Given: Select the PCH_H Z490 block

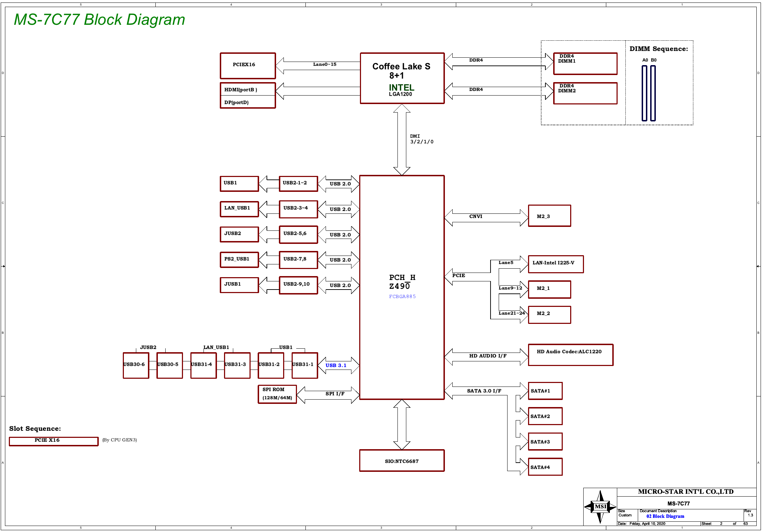Looking at the screenshot, I should (402, 287).
